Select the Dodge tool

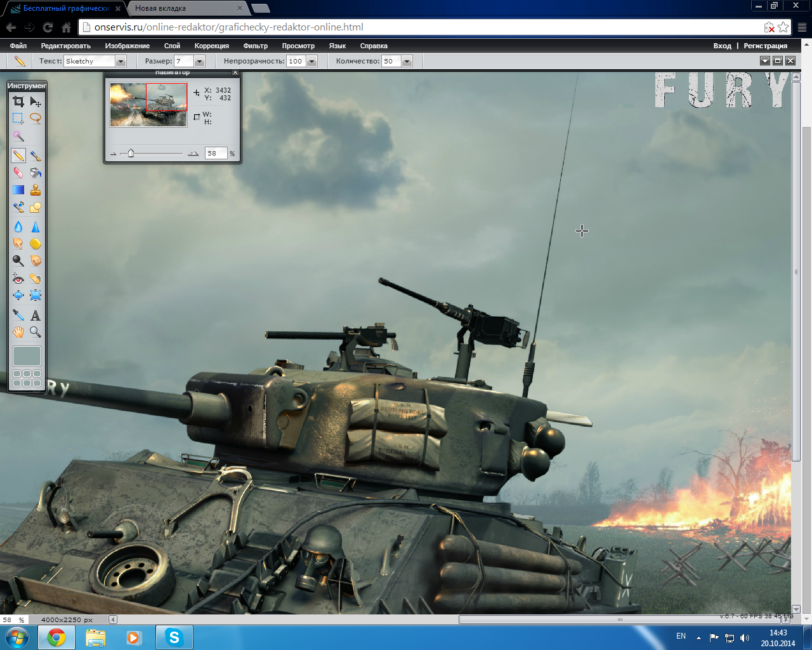(x=18, y=261)
